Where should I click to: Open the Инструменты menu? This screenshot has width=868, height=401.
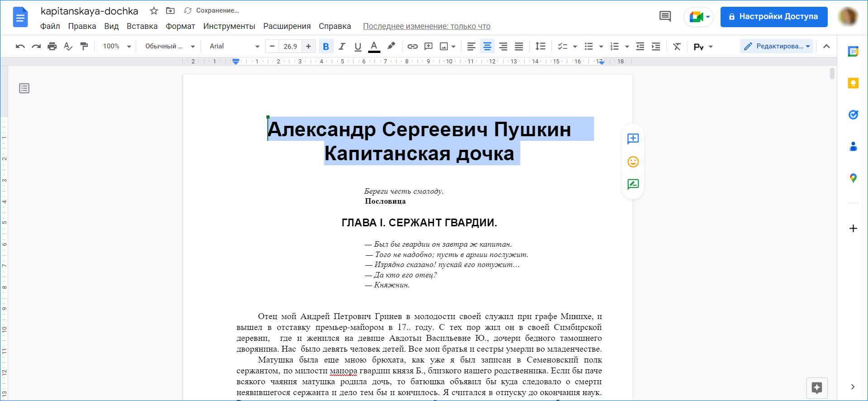[x=229, y=26]
